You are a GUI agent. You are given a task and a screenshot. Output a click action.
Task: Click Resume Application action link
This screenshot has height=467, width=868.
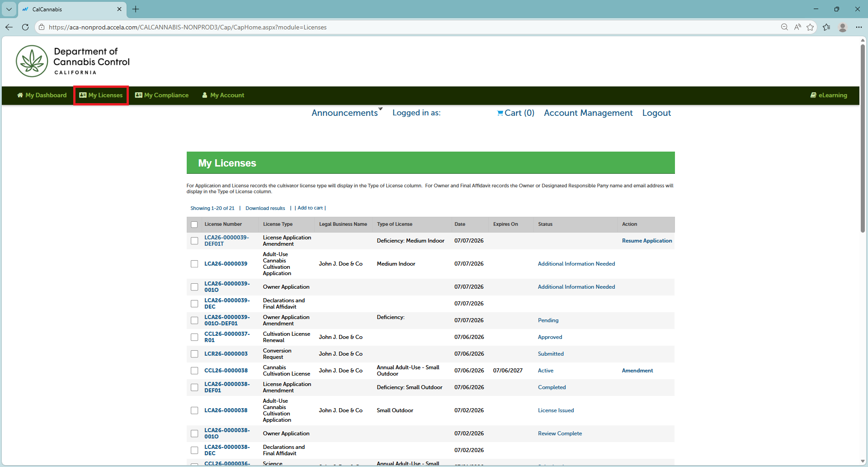pos(647,241)
